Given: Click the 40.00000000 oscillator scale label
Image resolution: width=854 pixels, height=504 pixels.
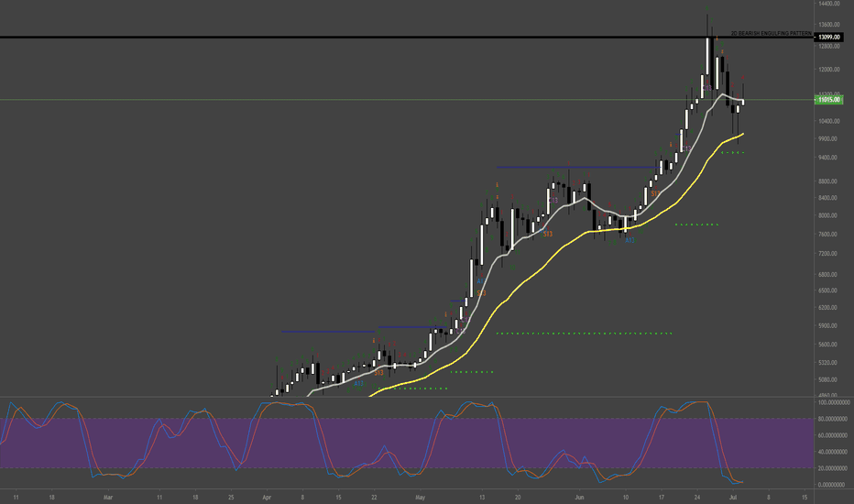Looking at the screenshot, I should pyautogui.click(x=834, y=452).
